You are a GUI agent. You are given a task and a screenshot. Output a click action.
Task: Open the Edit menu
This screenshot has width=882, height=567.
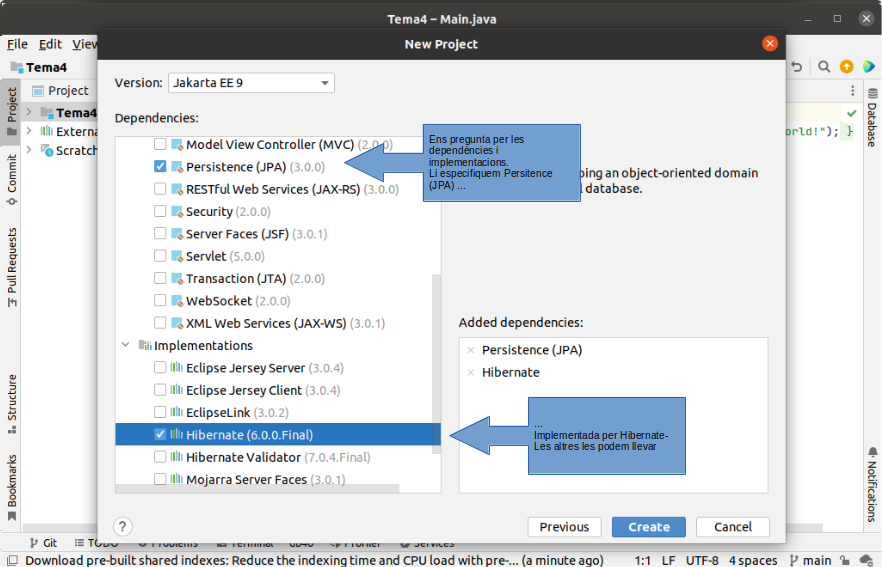[50, 44]
